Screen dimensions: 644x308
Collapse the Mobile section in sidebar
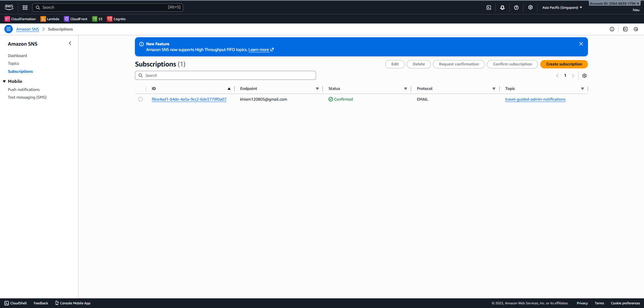click(x=4, y=81)
